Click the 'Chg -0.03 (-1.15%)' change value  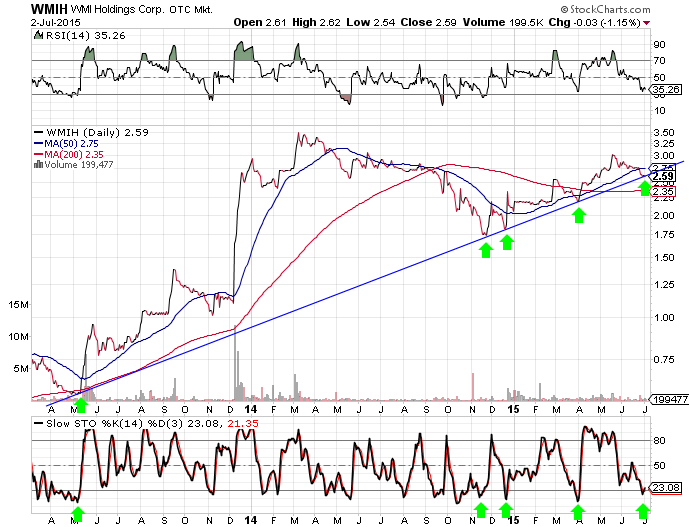[x=595, y=22]
